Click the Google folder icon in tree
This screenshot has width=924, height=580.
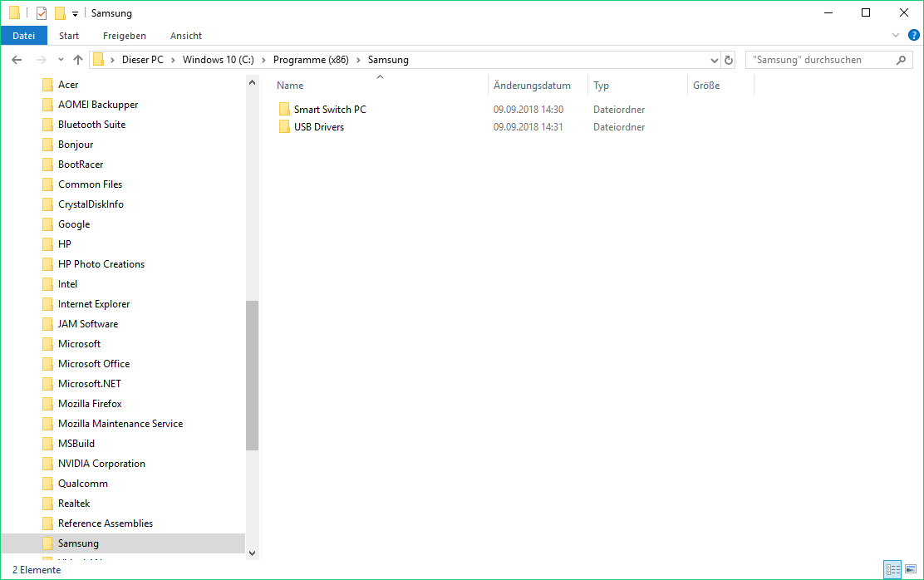(47, 224)
